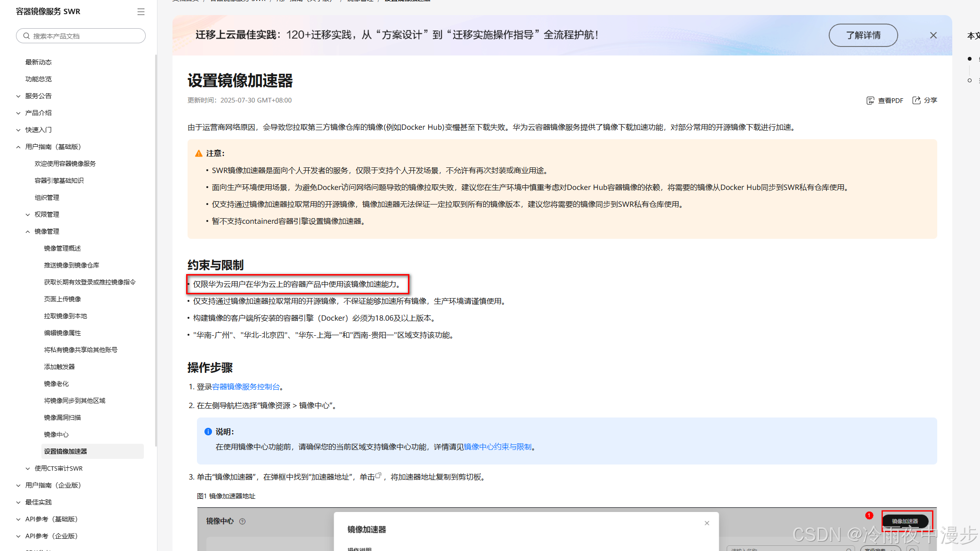Open 获取长期有效登录或推拉镜像指令 page
Screen dimensions: 980x551
pos(90,282)
